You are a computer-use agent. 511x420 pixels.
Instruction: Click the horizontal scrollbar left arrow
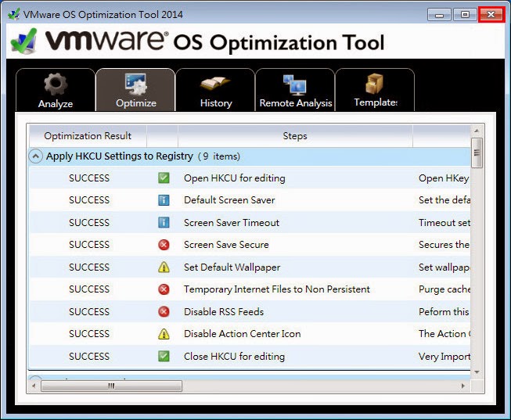point(34,386)
